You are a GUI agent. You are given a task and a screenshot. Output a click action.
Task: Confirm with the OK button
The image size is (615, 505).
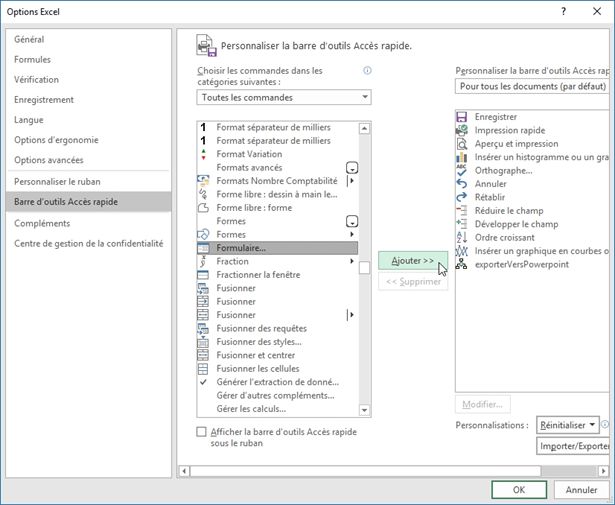pos(519,490)
